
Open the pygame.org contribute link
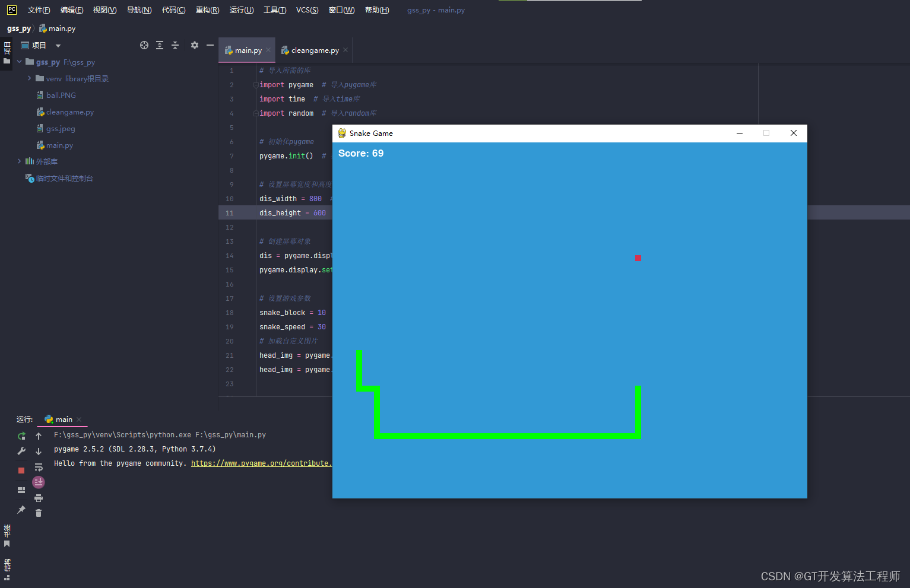click(261, 463)
